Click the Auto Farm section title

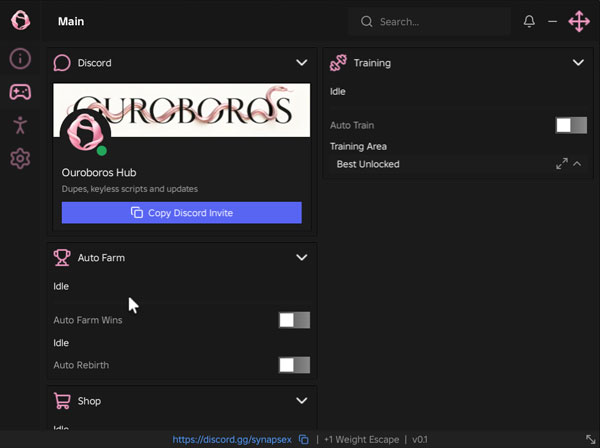pos(101,257)
